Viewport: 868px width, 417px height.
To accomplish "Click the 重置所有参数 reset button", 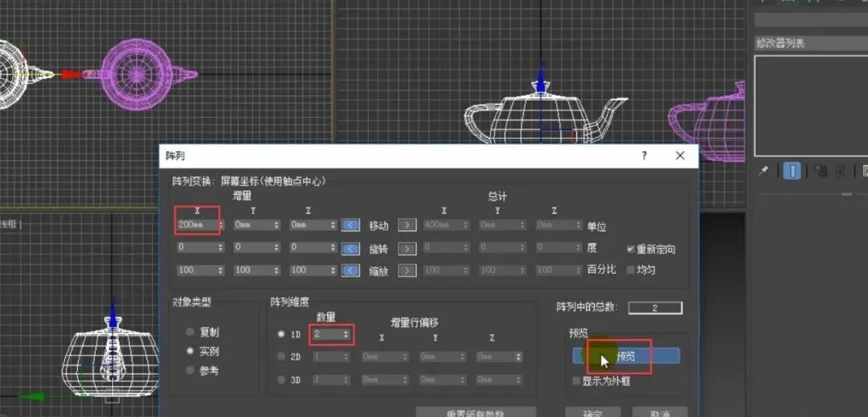I will 476,412.
